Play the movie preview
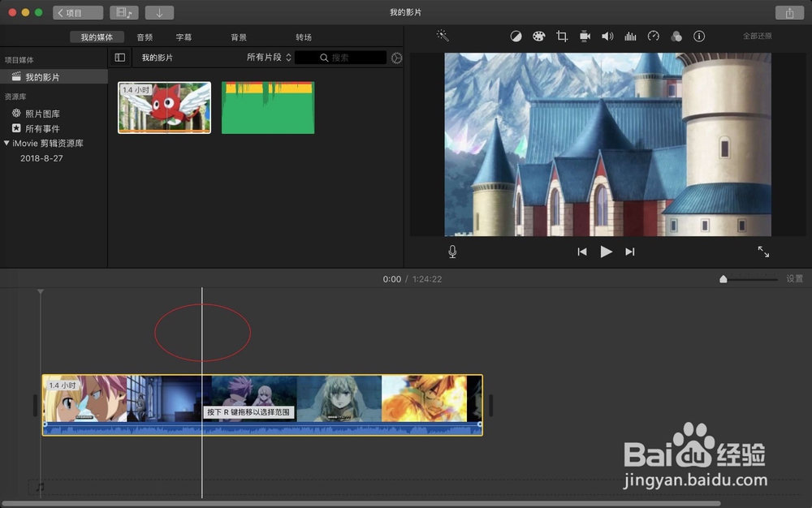 [x=606, y=252]
